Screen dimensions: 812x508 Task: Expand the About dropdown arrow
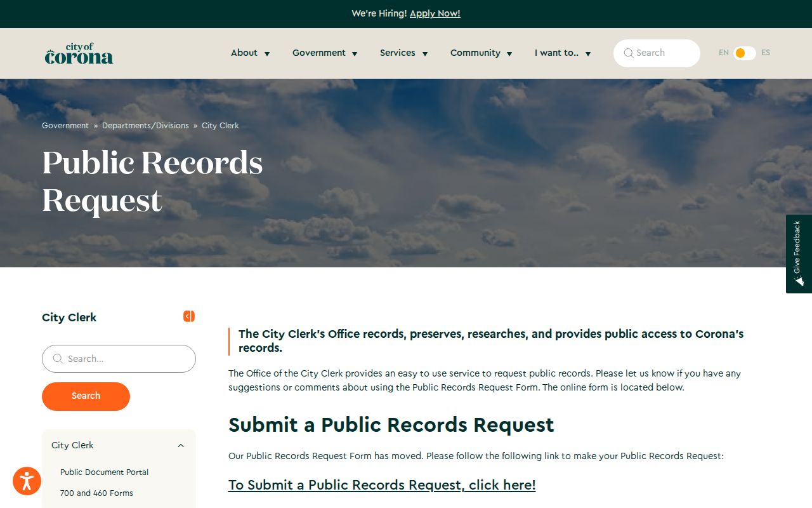[x=267, y=54]
